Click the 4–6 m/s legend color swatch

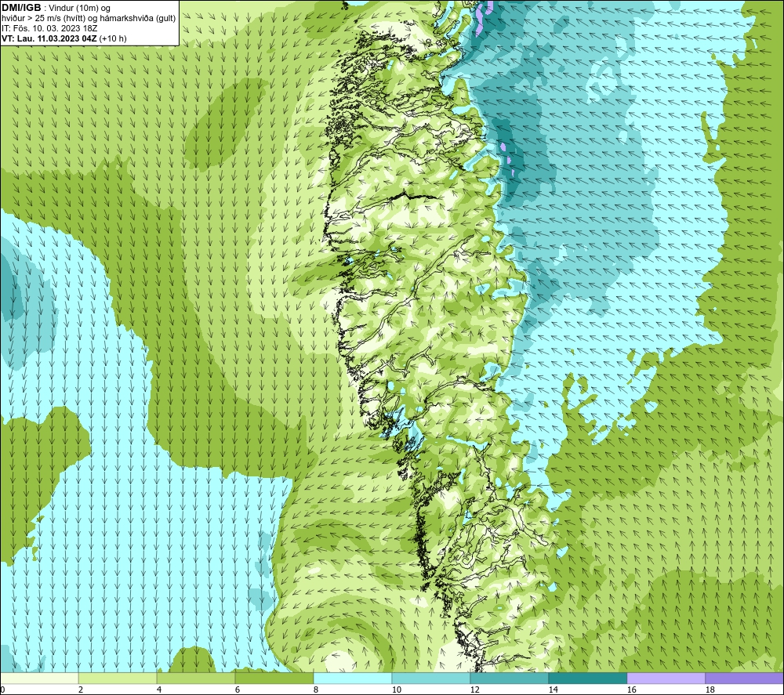[196, 678]
